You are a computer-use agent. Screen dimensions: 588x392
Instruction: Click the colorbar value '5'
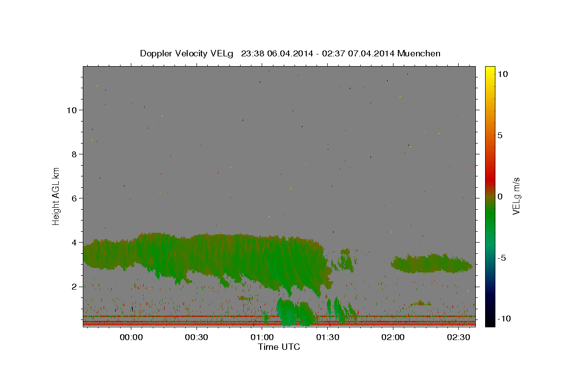pos(500,135)
